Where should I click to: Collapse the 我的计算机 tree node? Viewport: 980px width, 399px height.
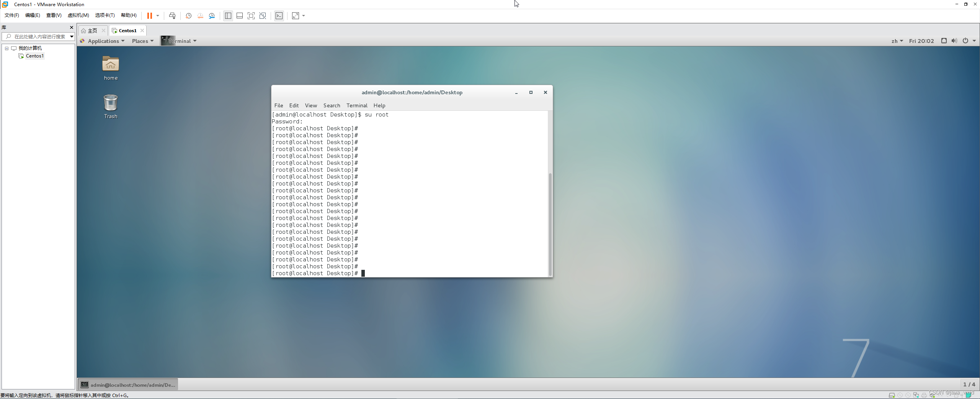[x=7, y=48]
